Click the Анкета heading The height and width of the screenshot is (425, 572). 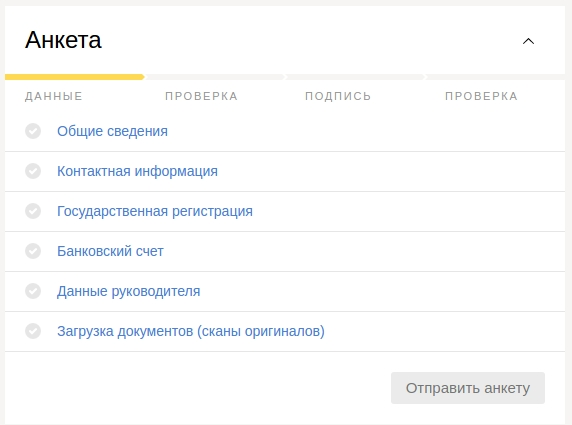[x=63, y=40]
